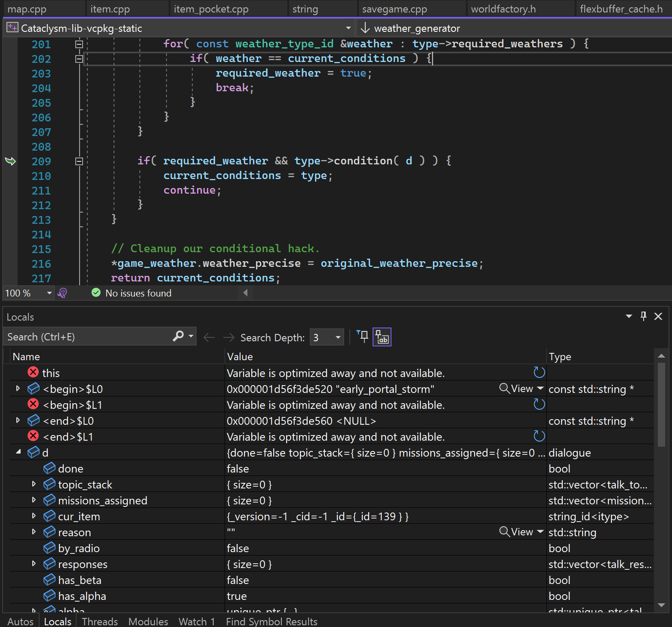Screen dimensions: 672x627
Task: Open the Search Depth dropdown
Action: 338,337
